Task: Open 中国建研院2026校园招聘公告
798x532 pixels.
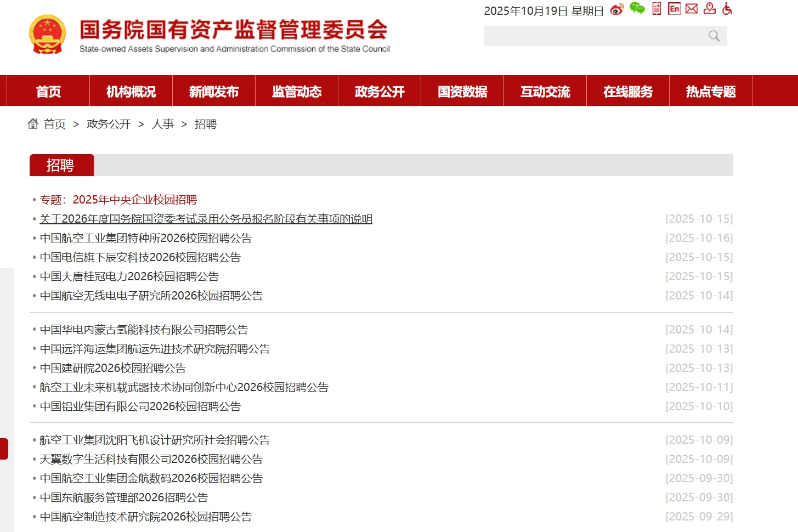Action: click(113, 368)
